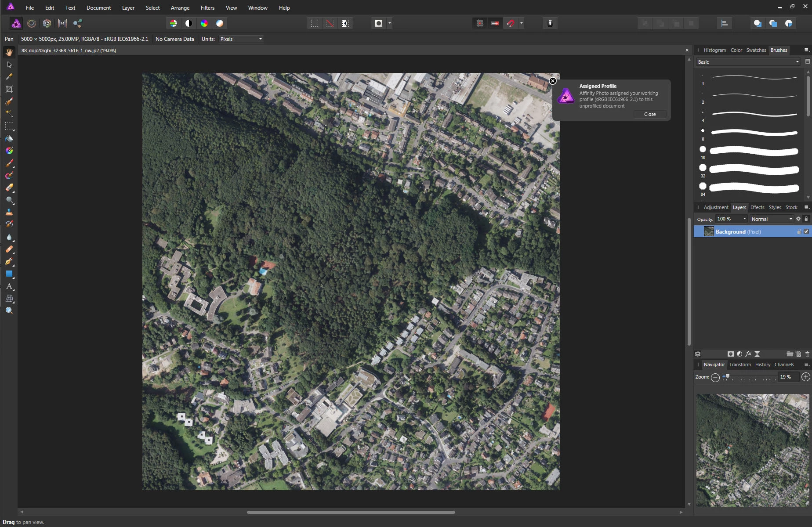Screen dimensions: 812x527
Task: Switch to the Liquify Persona icon
Action: click(x=32, y=23)
